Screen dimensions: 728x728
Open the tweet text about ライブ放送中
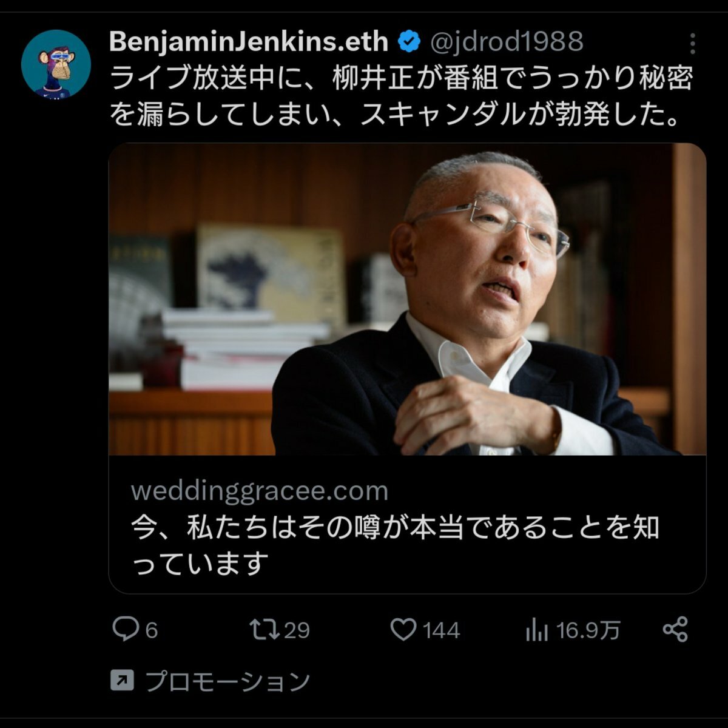coord(402,96)
